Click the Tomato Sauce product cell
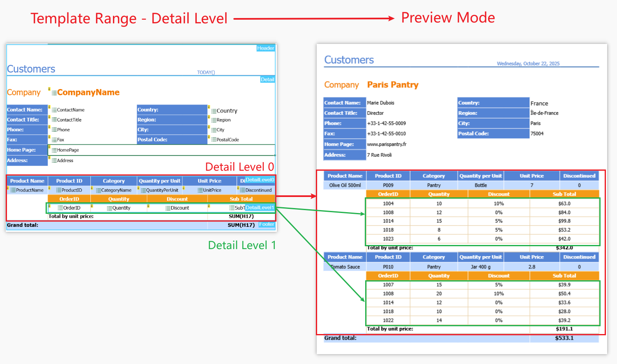 345,267
